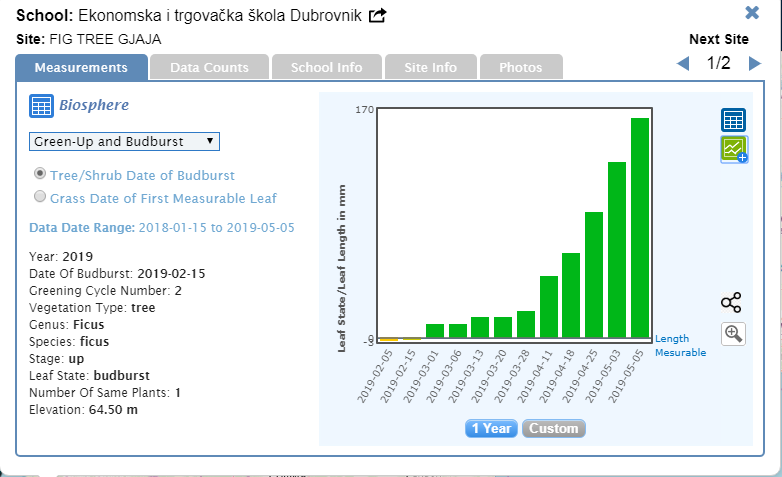
Task: View the Photos tab
Action: coord(520,68)
